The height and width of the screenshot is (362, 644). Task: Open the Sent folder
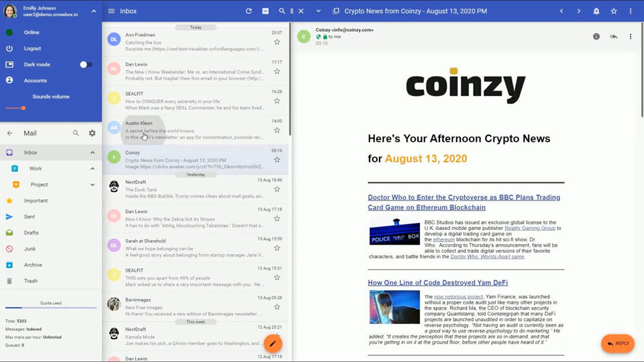coord(31,217)
